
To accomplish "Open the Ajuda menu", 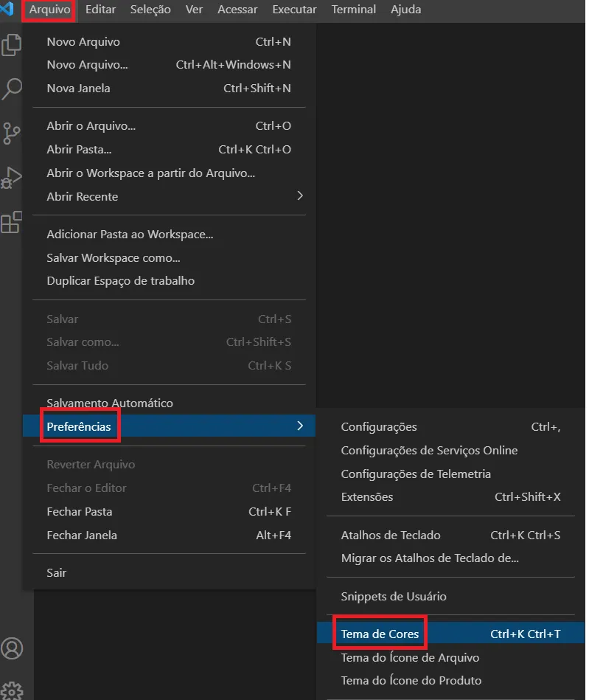I will point(405,10).
